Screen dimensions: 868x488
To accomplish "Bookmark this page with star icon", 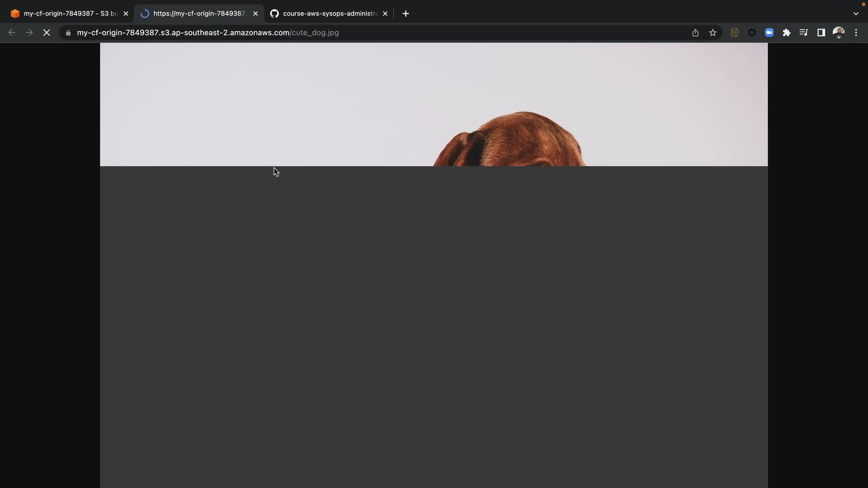I will [713, 33].
